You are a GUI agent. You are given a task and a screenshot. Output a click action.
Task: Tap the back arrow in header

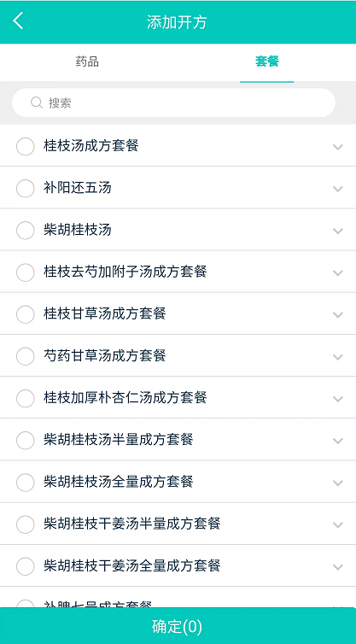pos(19,20)
